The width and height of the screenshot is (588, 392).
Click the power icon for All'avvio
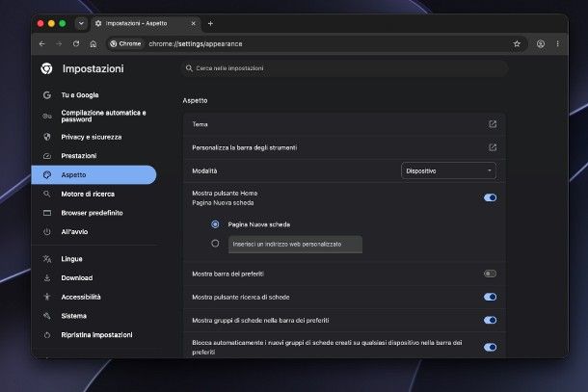(x=47, y=231)
